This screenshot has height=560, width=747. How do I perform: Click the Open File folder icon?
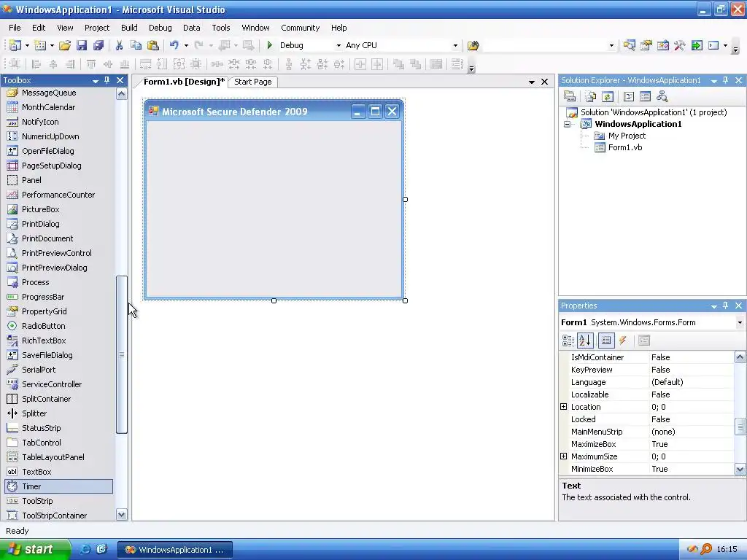coord(65,45)
